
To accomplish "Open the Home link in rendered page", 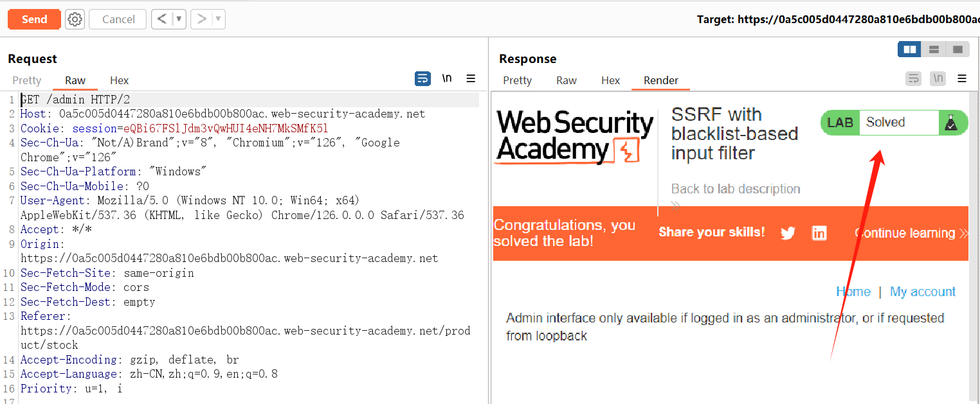I will (x=853, y=292).
